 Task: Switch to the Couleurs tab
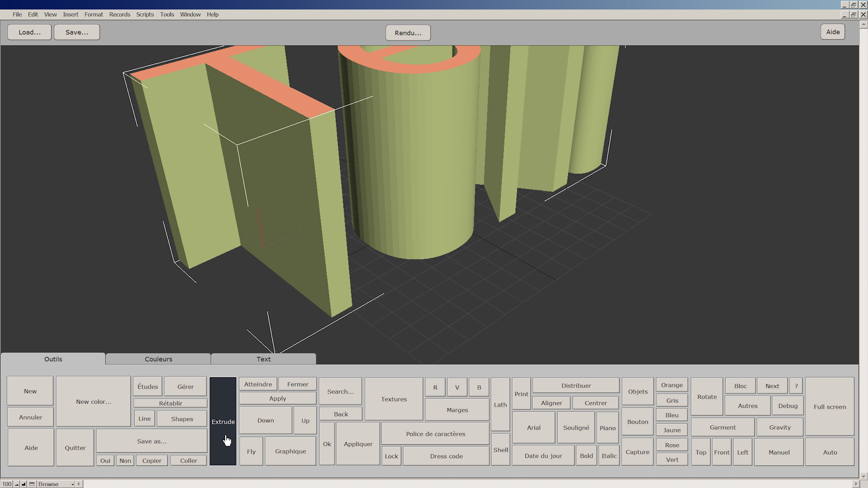pos(159,359)
